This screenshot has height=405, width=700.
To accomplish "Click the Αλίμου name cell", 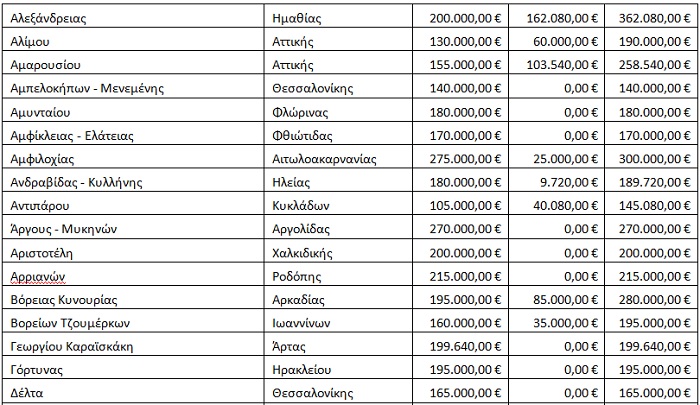I will coord(133,41).
